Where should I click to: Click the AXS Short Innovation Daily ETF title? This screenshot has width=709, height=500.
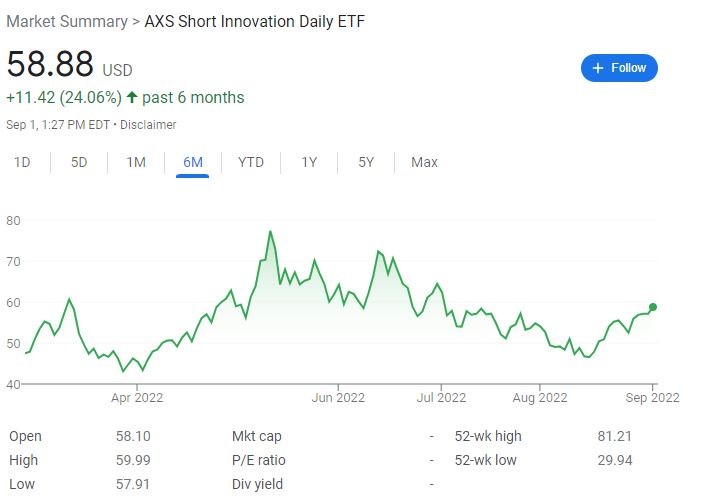point(255,21)
